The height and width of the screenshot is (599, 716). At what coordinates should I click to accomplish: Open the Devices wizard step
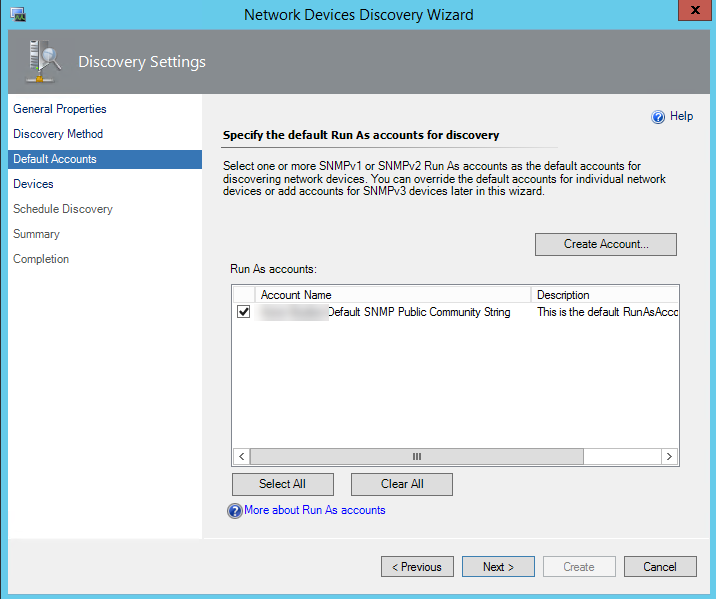(33, 184)
